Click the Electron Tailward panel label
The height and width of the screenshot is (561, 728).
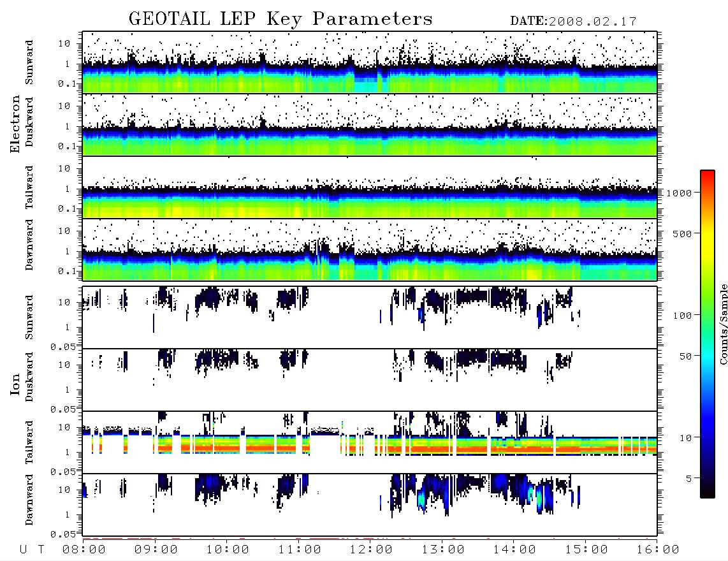point(29,187)
